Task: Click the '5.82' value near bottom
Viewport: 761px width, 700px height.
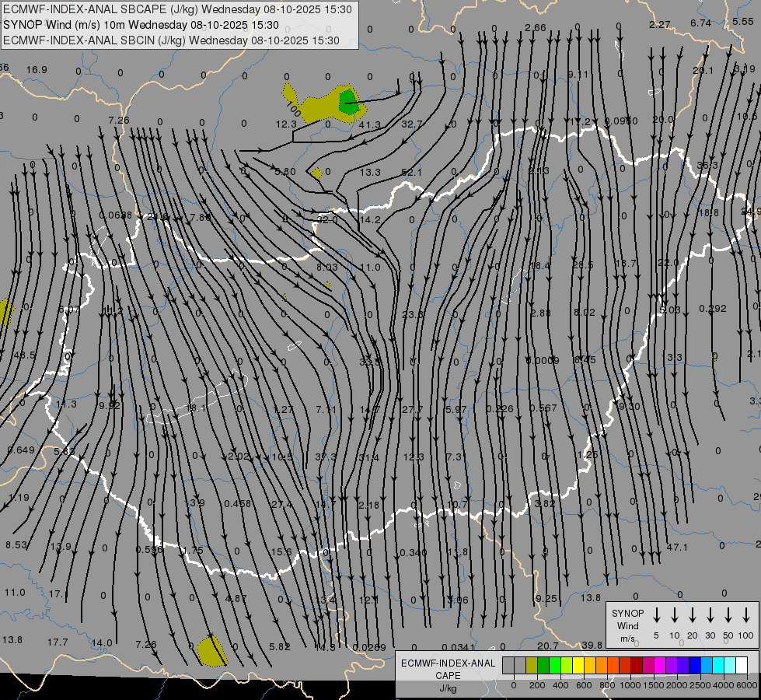Action: point(280,646)
